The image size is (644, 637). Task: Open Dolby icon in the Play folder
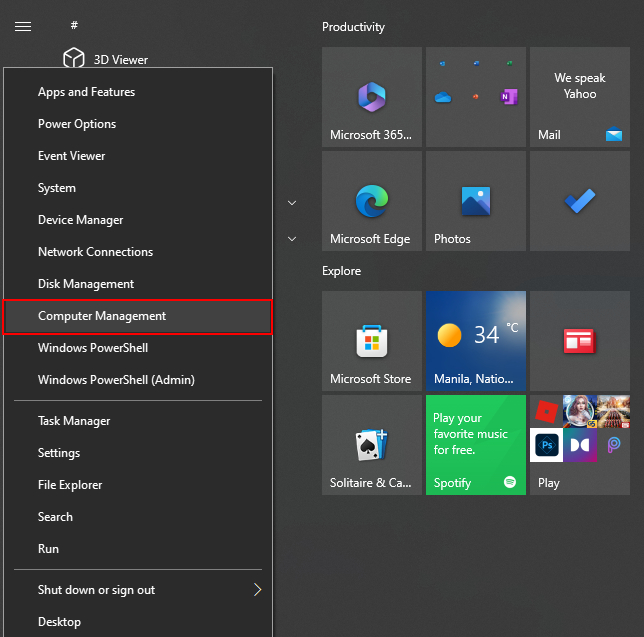click(x=580, y=445)
